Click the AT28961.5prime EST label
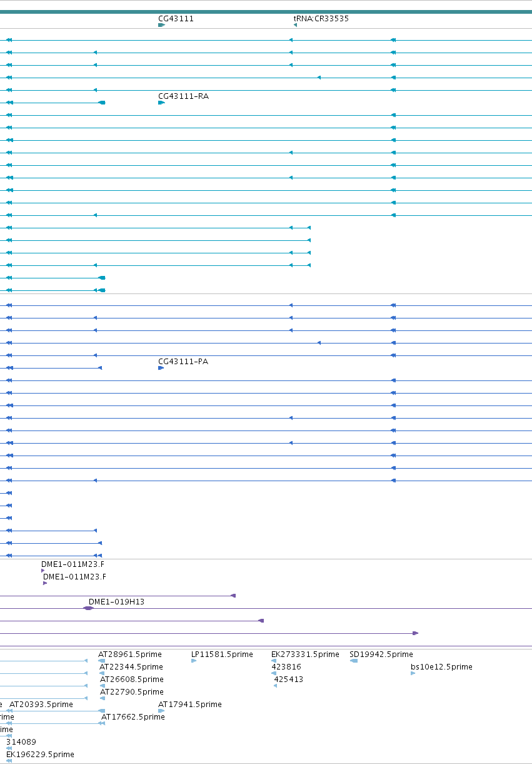The height and width of the screenshot is (764, 532). tap(130, 654)
